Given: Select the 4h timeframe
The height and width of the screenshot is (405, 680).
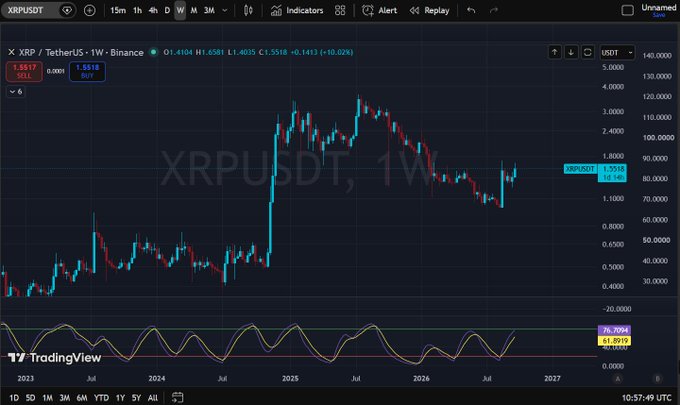Looking at the screenshot, I should [153, 10].
